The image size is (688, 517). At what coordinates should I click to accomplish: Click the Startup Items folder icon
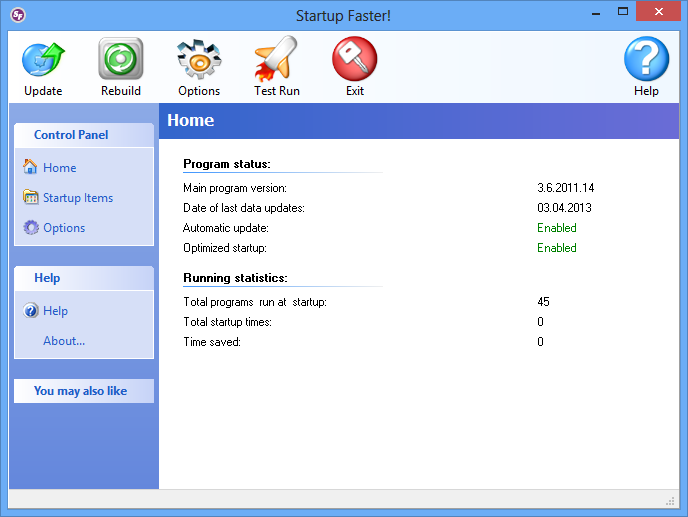tap(31, 197)
